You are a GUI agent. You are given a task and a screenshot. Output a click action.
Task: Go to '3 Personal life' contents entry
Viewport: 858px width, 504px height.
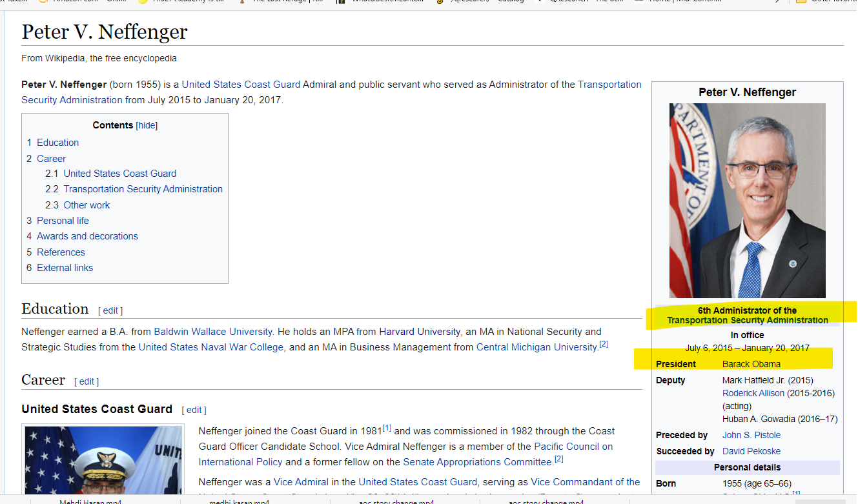point(57,221)
